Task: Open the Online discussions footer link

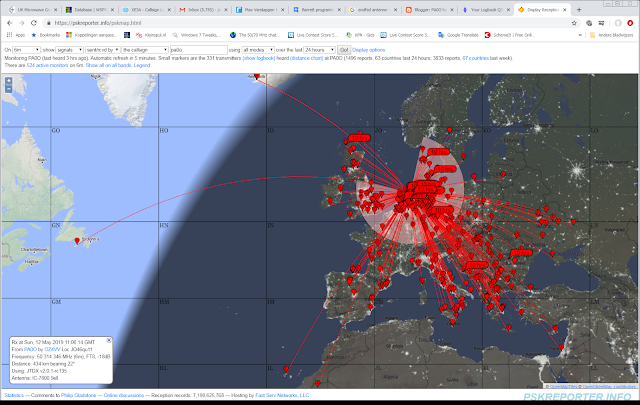Action: (x=124, y=395)
